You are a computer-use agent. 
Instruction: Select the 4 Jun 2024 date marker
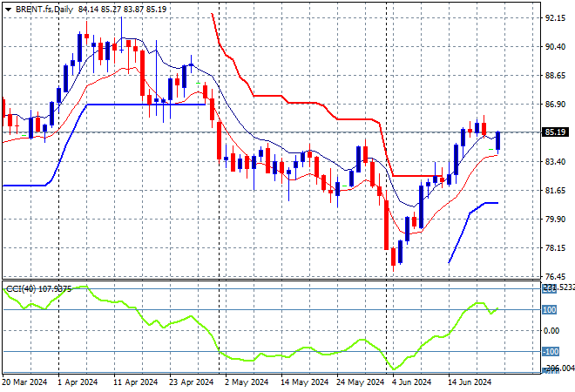coord(412,382)
